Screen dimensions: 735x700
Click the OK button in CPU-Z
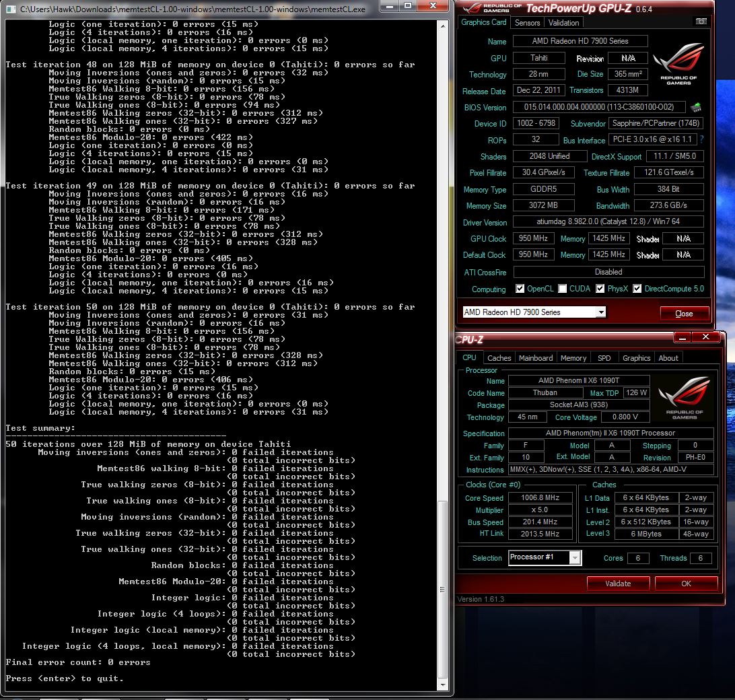pyautogui.click(x=686, y=584)
